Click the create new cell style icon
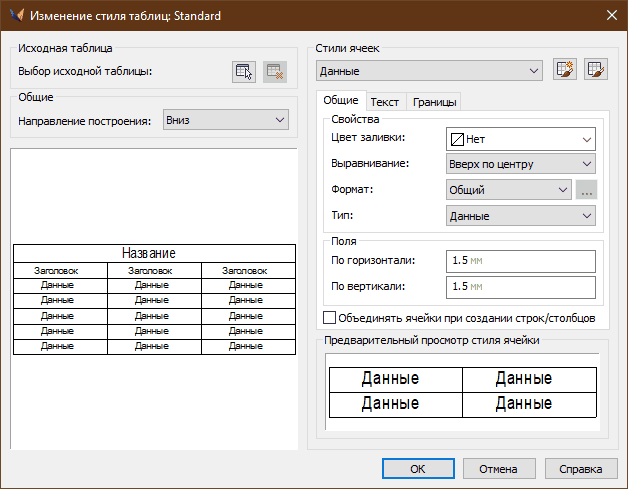The image size is (628, 489). coord(564,70)
